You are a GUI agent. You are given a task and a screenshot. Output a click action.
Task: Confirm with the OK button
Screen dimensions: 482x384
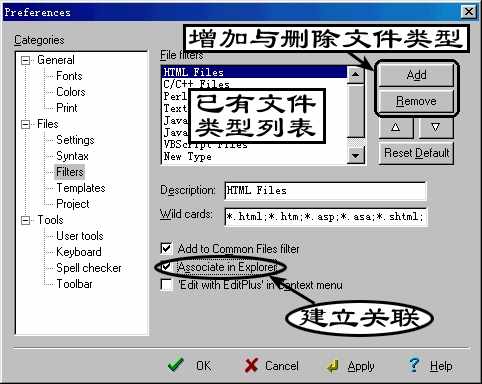pos(203,366)
